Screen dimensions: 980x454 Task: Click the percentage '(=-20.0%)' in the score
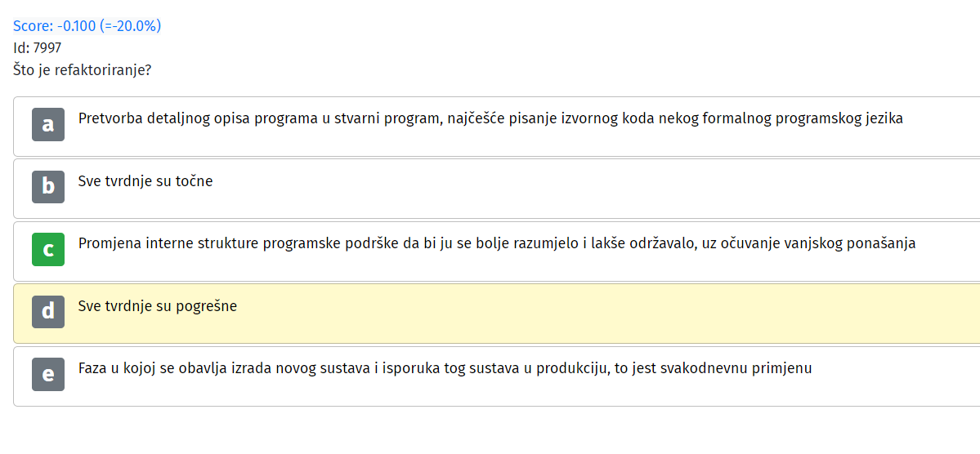click(x=130, y=26)
